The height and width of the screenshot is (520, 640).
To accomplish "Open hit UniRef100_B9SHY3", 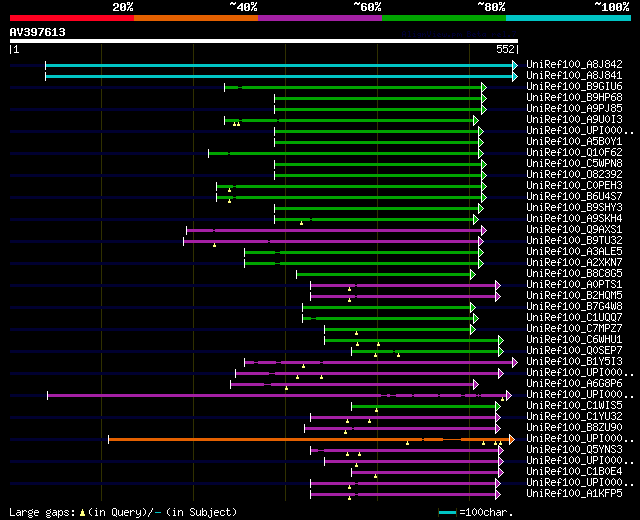I will click(574, 207).
